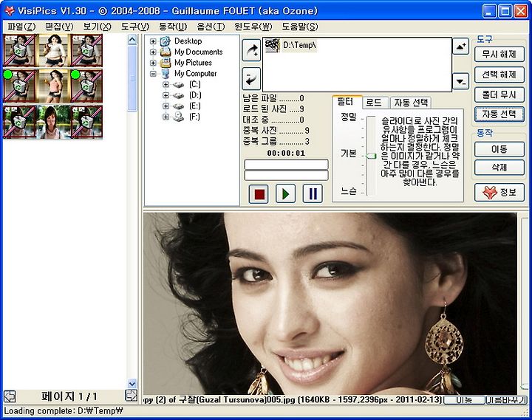This screenshot has height=420, width=532.
Task: Click the My Pictures folder icon
Action: click(166, 63)
